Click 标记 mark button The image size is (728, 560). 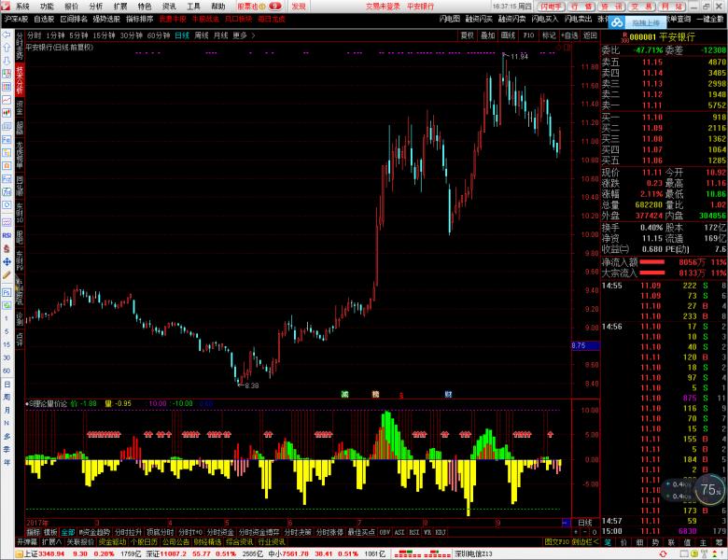coord(549,35)
